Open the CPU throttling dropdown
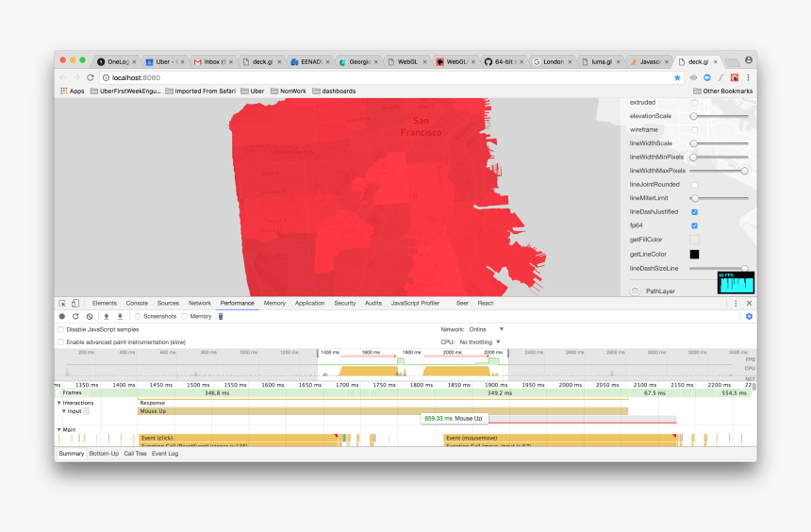The height and width of the screenshot is (532, 811). [480, 341]
